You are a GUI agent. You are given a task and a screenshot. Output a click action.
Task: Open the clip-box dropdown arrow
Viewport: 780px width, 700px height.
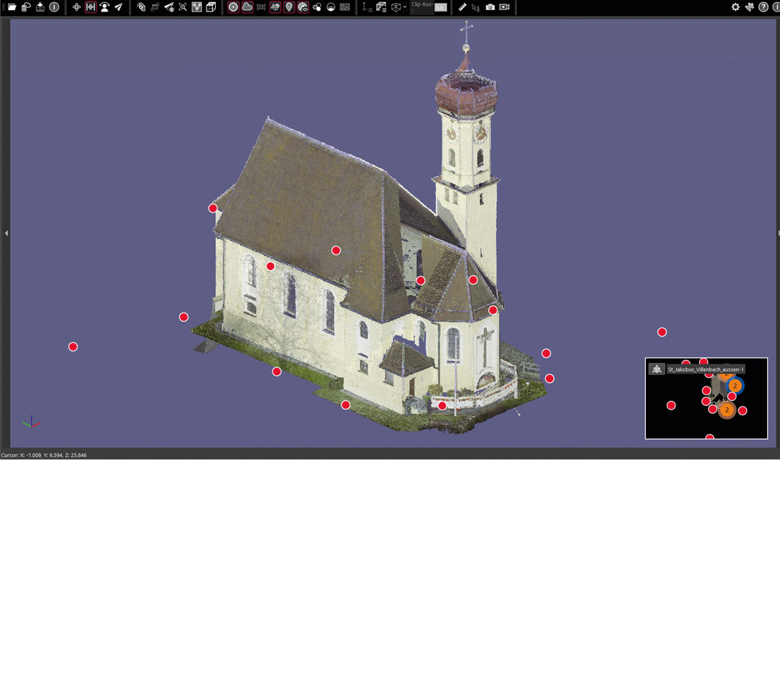coord(405,7)
